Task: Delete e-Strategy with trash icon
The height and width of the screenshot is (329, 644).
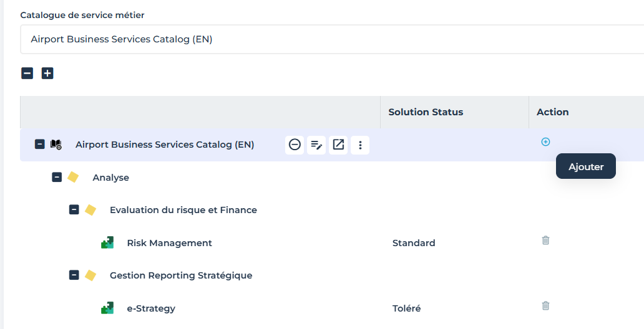Action: pos(545,306)
